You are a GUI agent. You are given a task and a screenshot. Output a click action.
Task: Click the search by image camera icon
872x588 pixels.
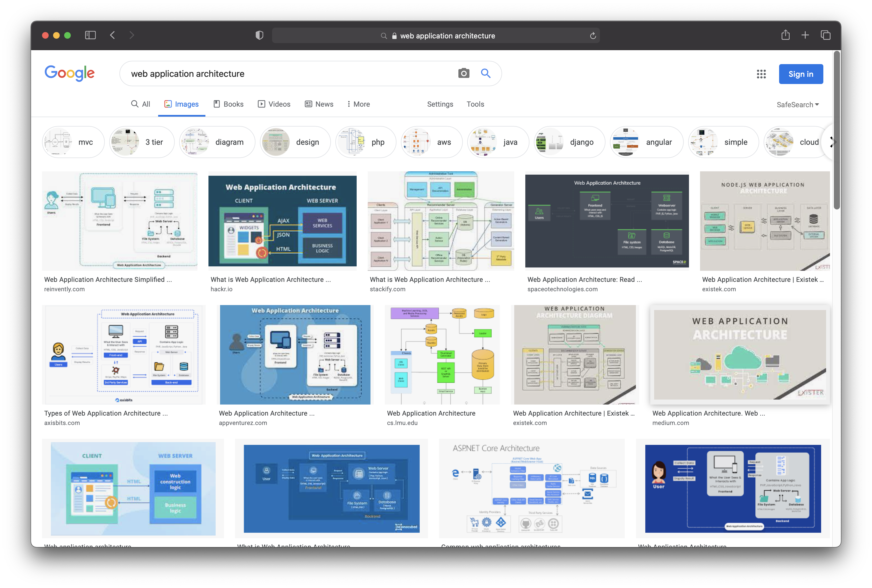point(464,73)
